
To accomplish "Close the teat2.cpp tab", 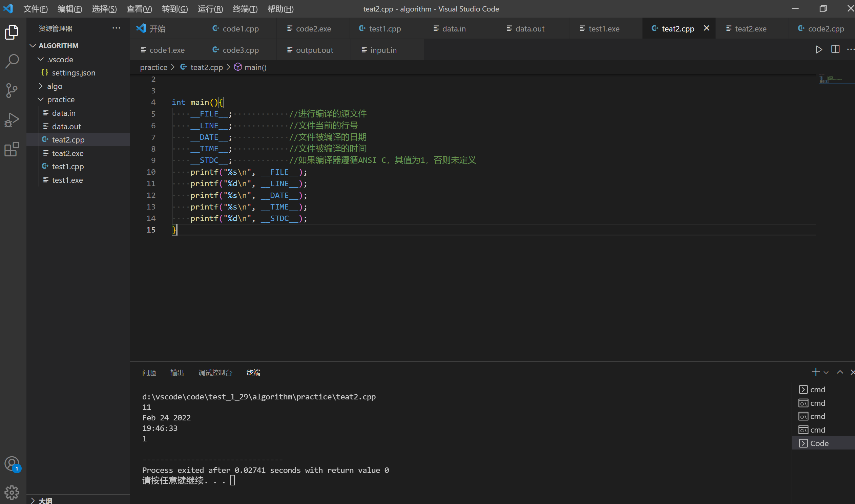I will [x=707, y=28].
